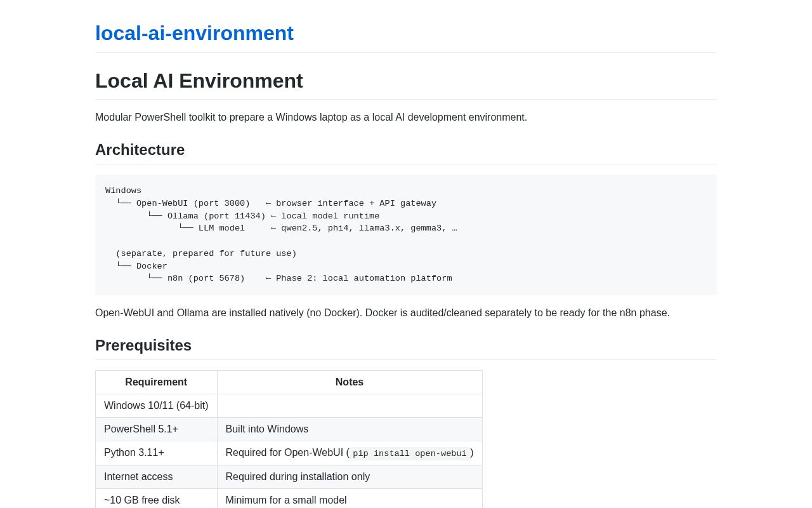Click the Windows 10/11 (64-bit) cell
The width and height of the screenshot is (812, 508).
click(156, 406)
